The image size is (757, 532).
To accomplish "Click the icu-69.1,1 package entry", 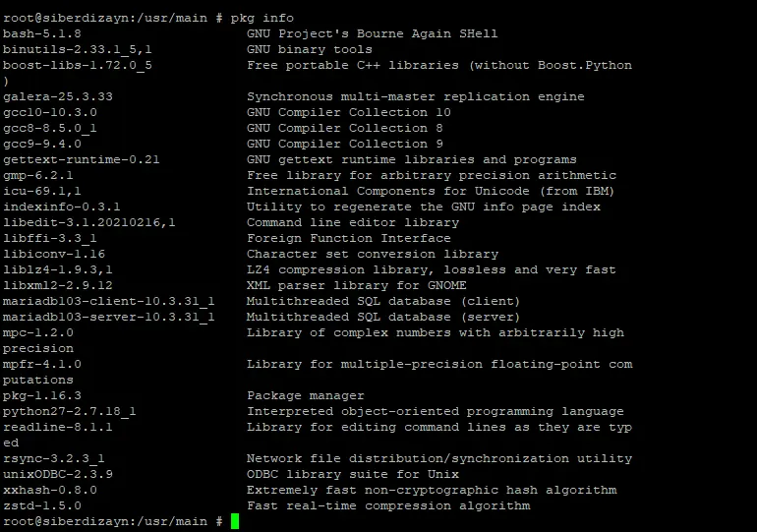I will (x=42, y=191).
